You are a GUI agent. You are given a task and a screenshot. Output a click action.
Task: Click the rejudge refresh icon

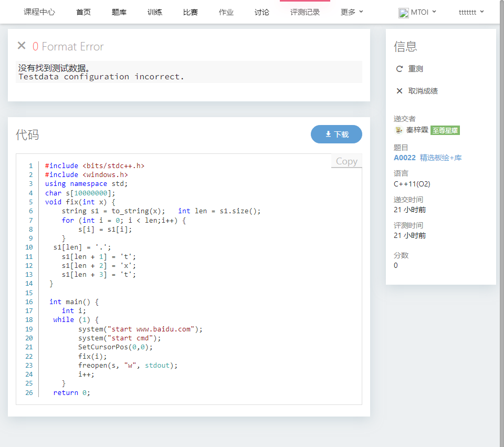click(x=399, y=69)
